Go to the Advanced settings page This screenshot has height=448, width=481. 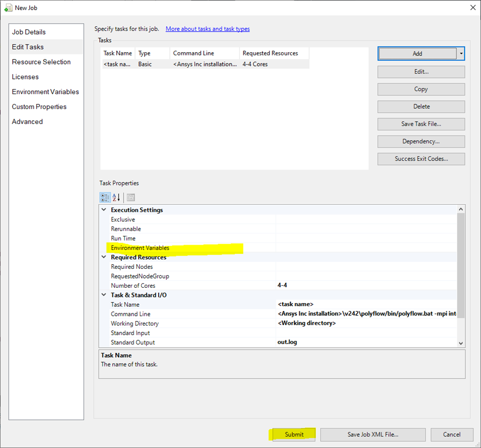pyautogui.click(x=28, y=122)
